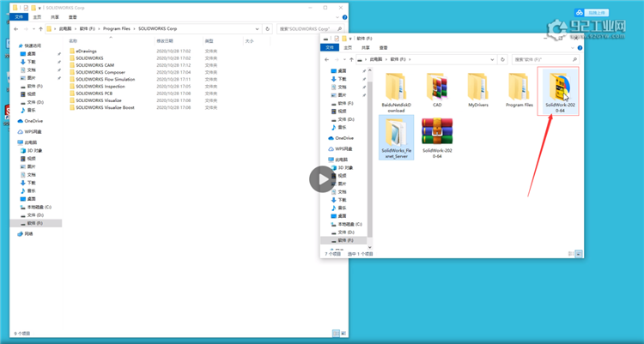644x344 pixels.
Task: Sort by the 大小 column header
Action: (x=249, y=41)
